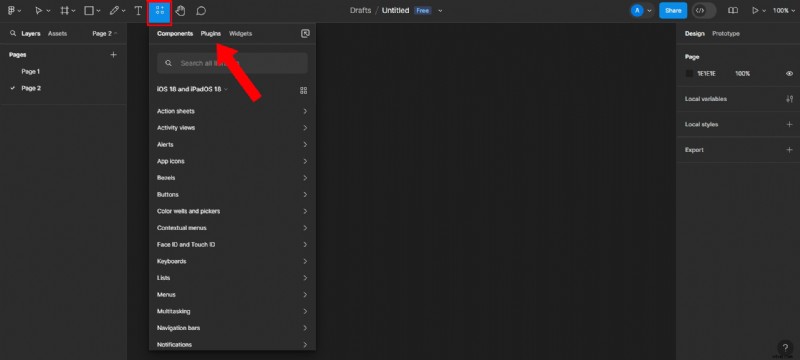The height and width of the screenshot is (360, 800).
Task: Click the Search all libraries field
Action: pos(232,63)
